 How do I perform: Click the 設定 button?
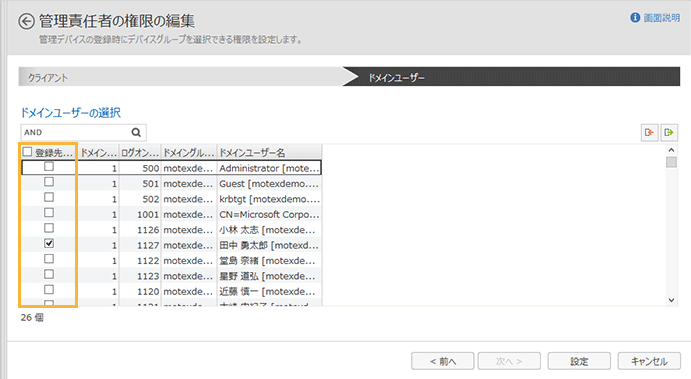579,361
